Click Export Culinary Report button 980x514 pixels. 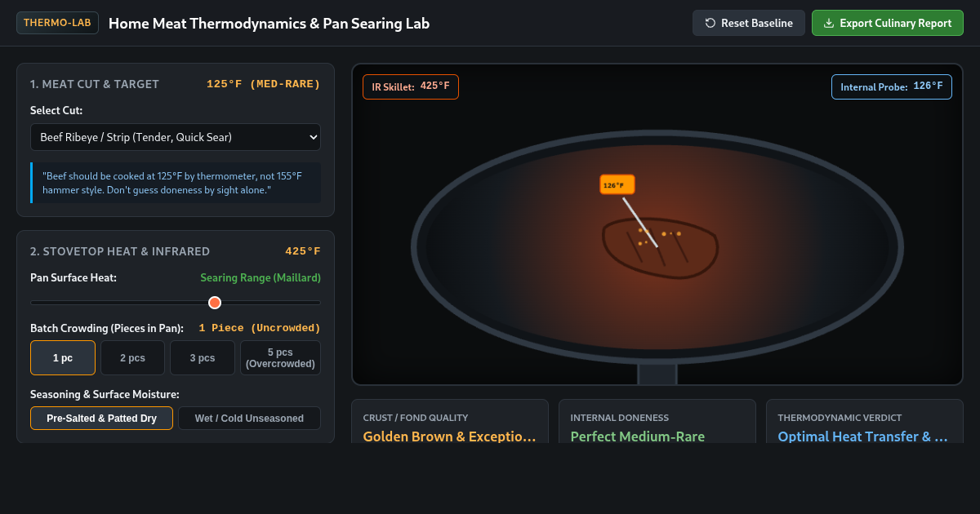pyautogui.click(x=888, y=23)
